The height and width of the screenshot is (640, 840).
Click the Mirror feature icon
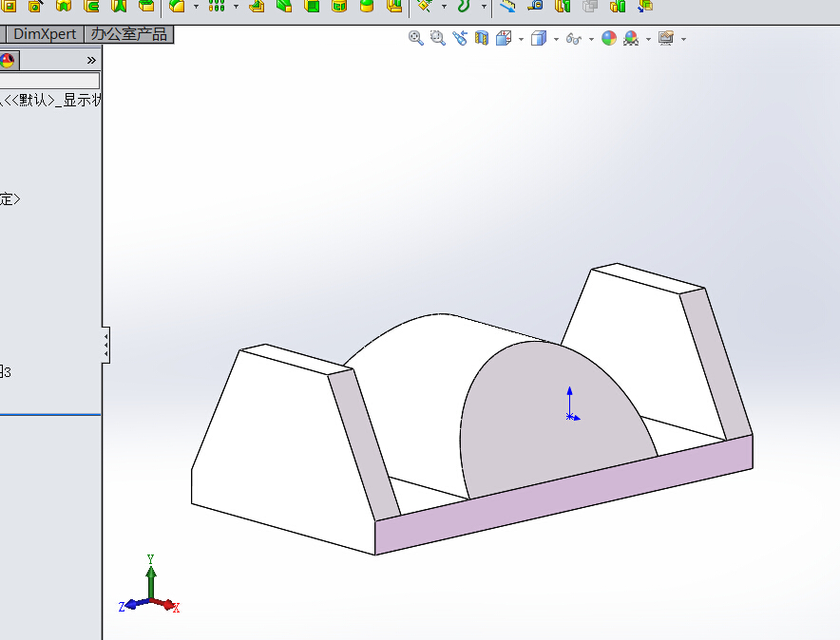(x=394, y=6)
